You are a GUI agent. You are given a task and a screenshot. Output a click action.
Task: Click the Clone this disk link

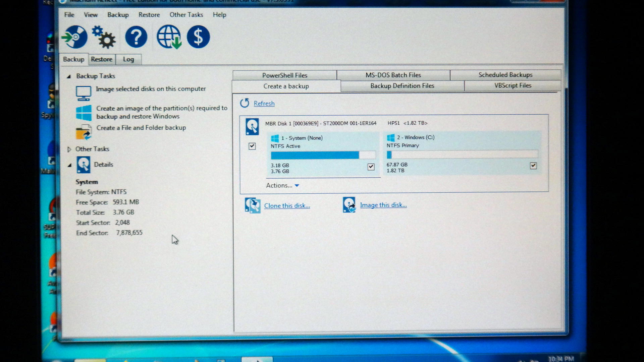click(287, 206)
